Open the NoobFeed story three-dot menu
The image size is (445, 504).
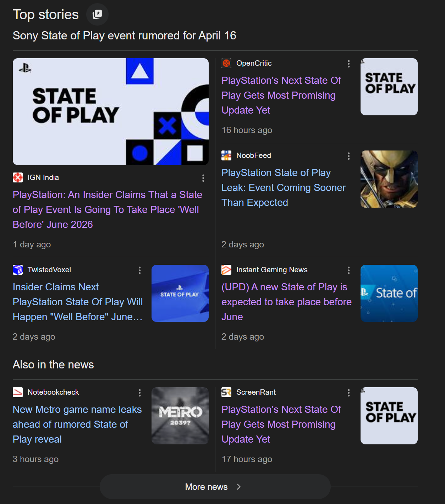pyautogui.click(x=348, y=156)
